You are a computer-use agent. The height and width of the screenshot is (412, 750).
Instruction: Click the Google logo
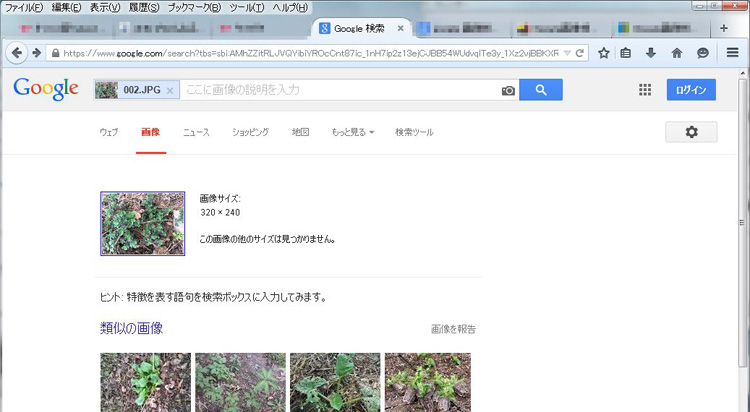coord(46,89)
